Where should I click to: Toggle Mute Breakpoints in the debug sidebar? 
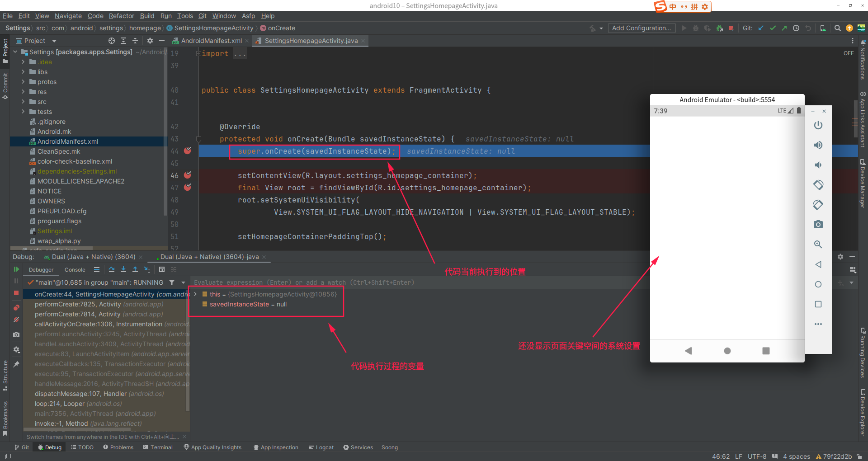(16, 320)
